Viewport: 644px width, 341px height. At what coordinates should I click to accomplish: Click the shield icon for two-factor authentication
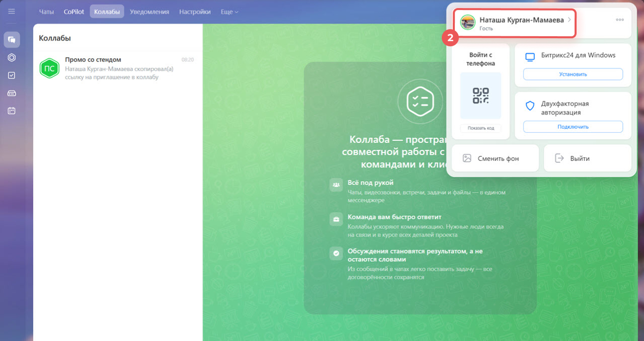(x=530, y=106)
